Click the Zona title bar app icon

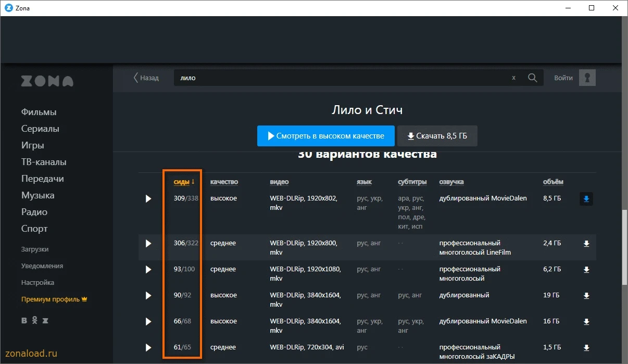8,8
